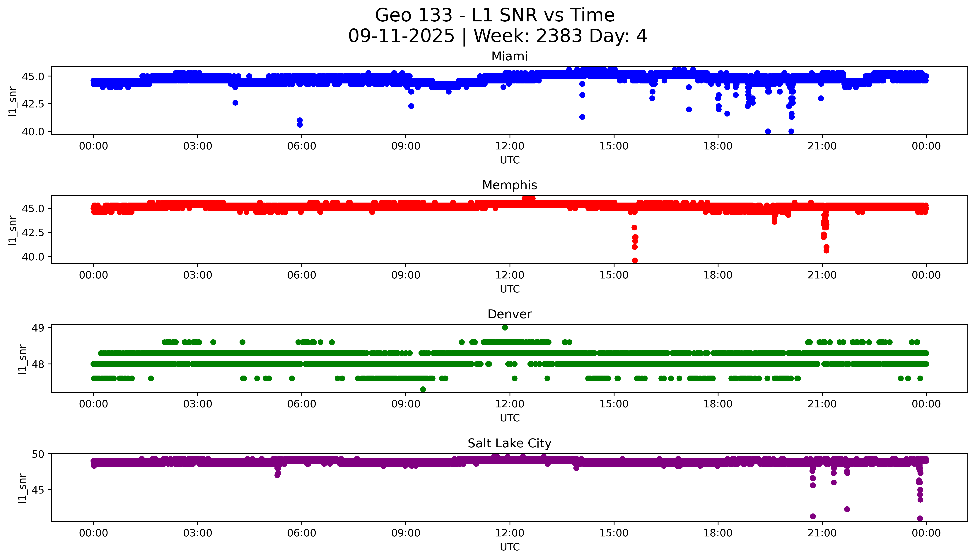Click the lowest Denver data point near 09:30
This screenshot has width=975, height=560.
[423, 389]
